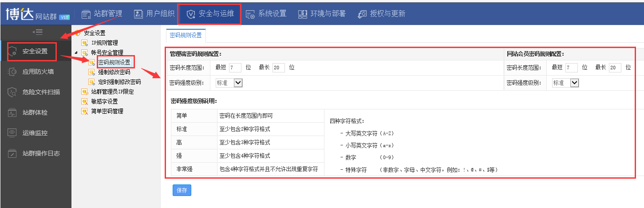The width and height of the screenshot is (644, 208).
Task: Click the admin maximum password length field
Action: (x=278, y=68)
